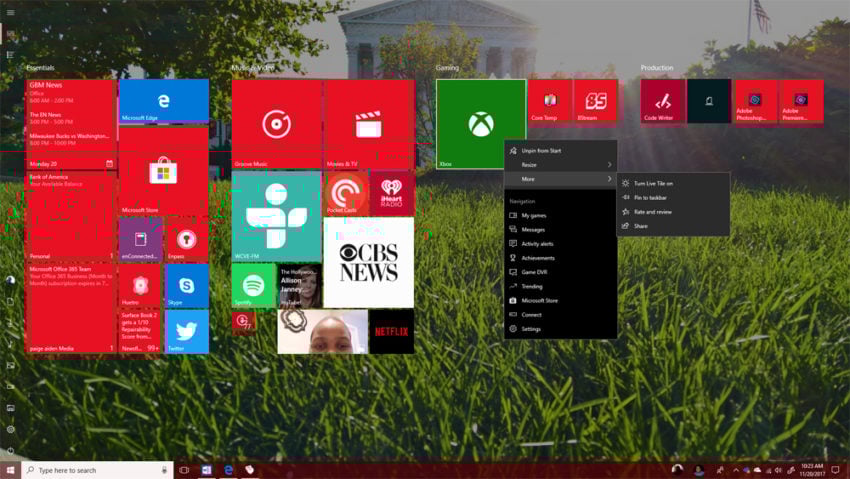The height and width of the screenshot is (479, 850).
Task: Focus the Type here to search box
Action: 98,470
